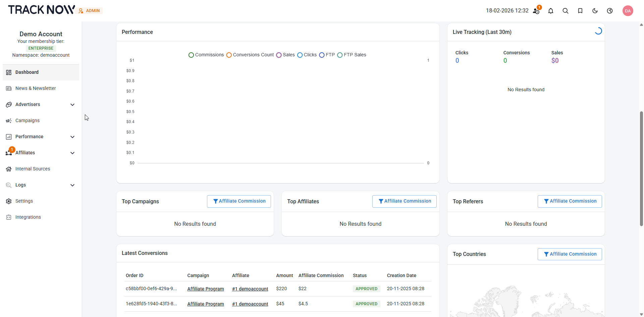Screen dimensions: 644x317
Task: Click the pending users icon with badge
Action: click(x=536, y=11)
